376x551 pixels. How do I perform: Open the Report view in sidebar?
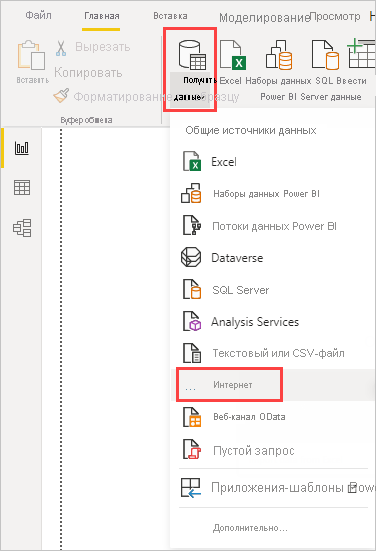22,148
